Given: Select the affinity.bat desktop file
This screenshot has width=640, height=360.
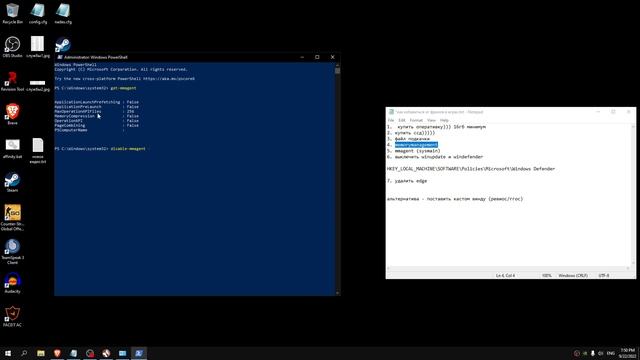Looking at the screenshot, I should click(12, 148).
